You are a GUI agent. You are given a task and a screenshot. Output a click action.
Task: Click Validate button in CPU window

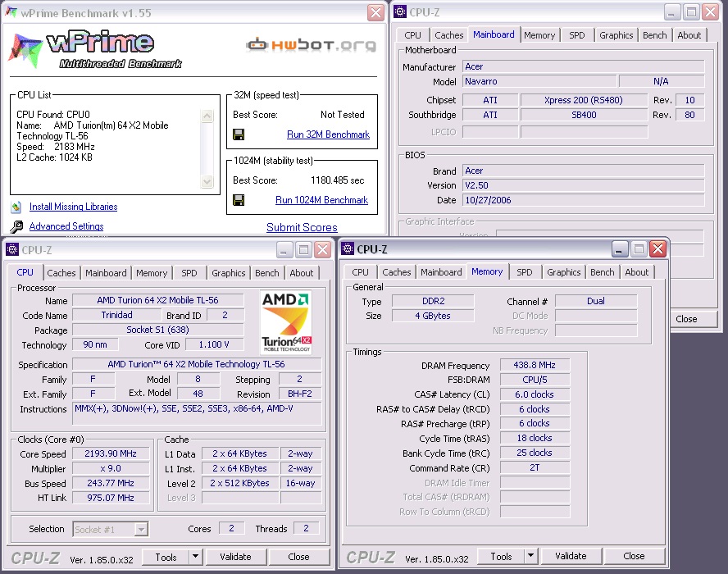point(235,556)
